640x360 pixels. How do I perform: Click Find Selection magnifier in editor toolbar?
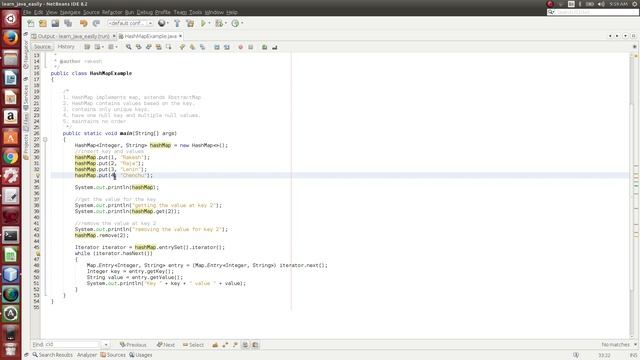tap(129, 47)
